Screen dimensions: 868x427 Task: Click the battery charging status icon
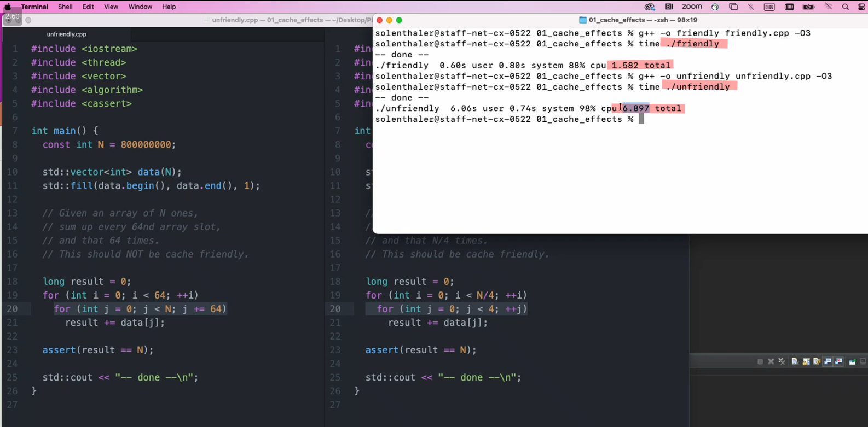(808, 7)
